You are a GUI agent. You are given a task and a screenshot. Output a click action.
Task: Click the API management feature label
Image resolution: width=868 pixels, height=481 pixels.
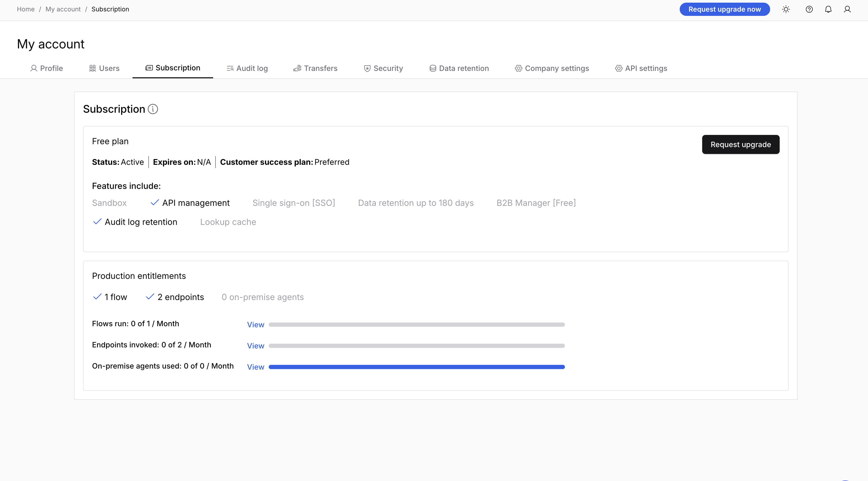point(196,203)
